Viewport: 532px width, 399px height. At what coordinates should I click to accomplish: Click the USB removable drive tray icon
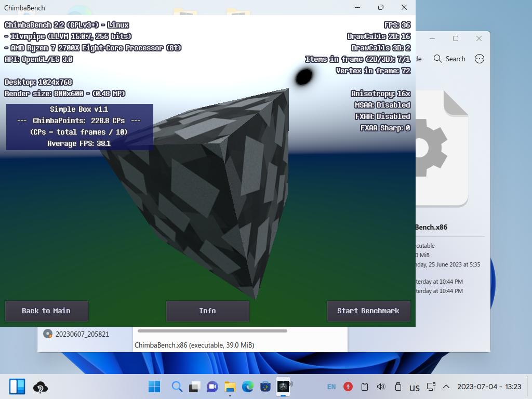[398, 387]
